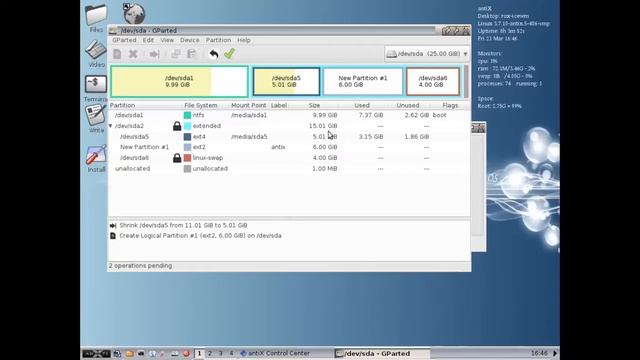
Task: Open the GParted menu
Action: tap(124, 40)
